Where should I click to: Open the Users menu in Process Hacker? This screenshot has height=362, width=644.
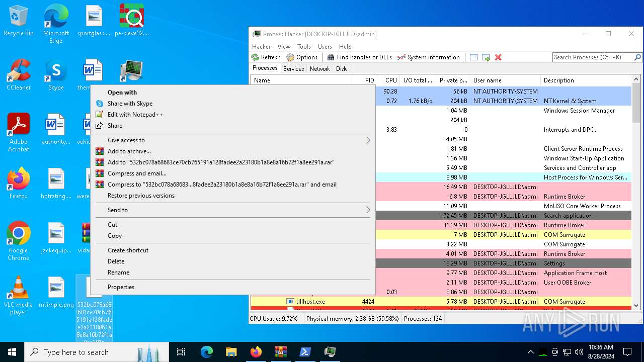point(325,47)
